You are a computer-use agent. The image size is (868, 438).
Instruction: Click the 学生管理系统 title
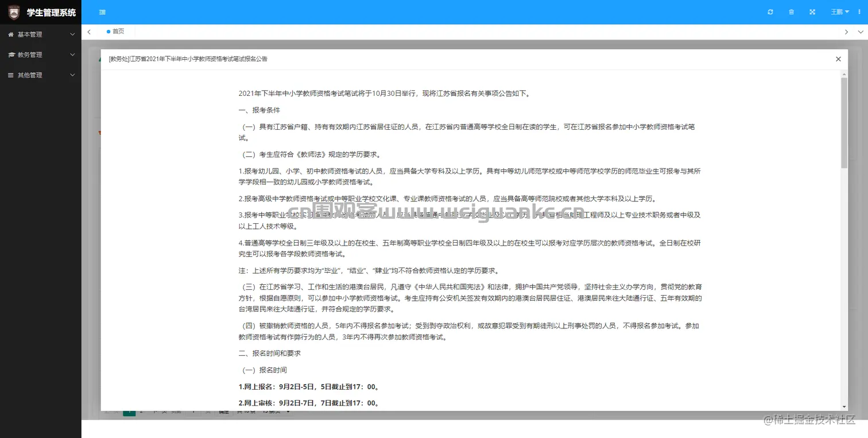51,12
